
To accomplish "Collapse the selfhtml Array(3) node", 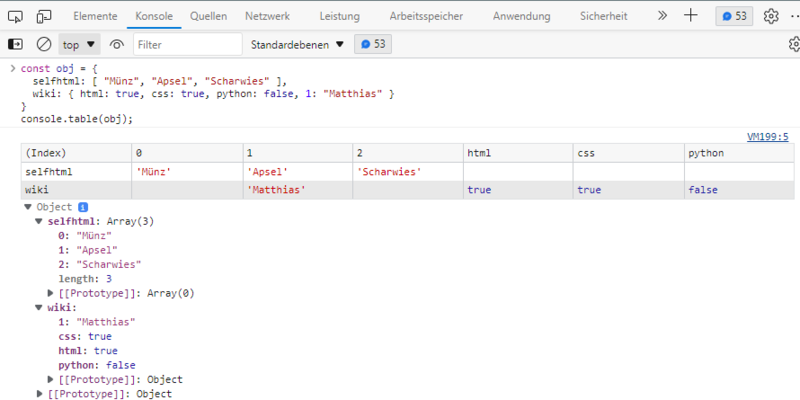I will (39, 221).
